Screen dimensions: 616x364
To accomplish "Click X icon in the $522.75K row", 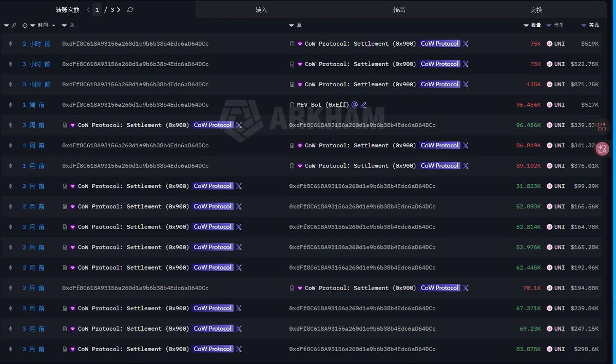I will click(466, 64).
